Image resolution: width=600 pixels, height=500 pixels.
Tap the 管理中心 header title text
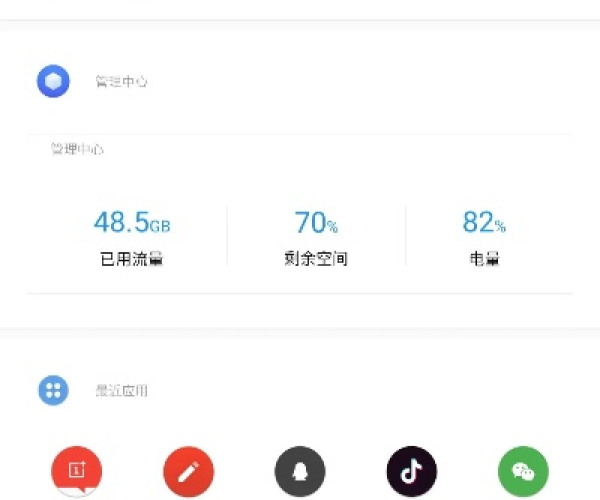coord(121,82)
